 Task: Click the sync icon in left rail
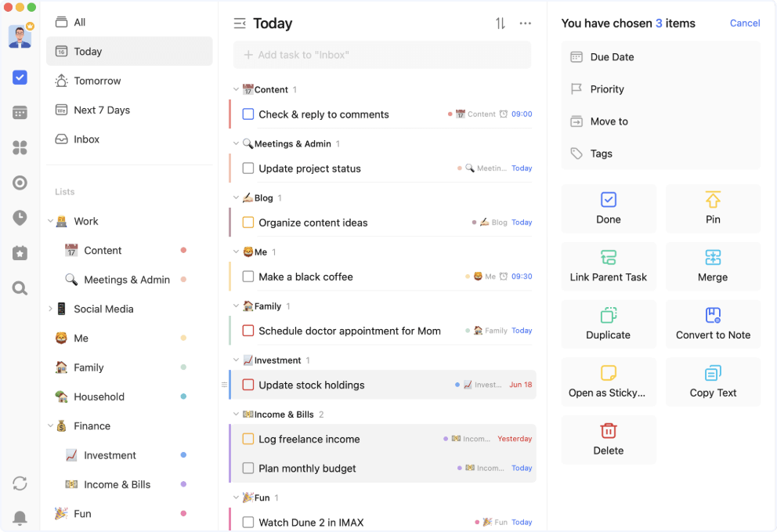pos(20,483)
